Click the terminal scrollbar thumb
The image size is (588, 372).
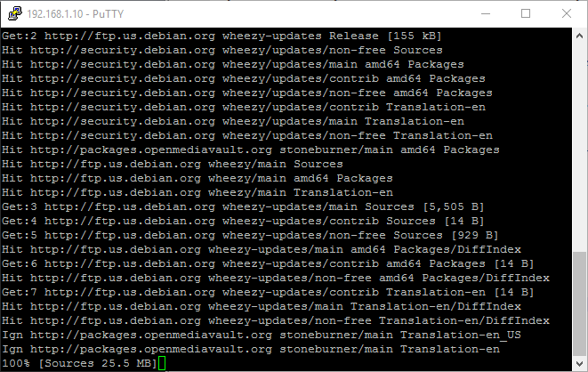pos(579,303)
